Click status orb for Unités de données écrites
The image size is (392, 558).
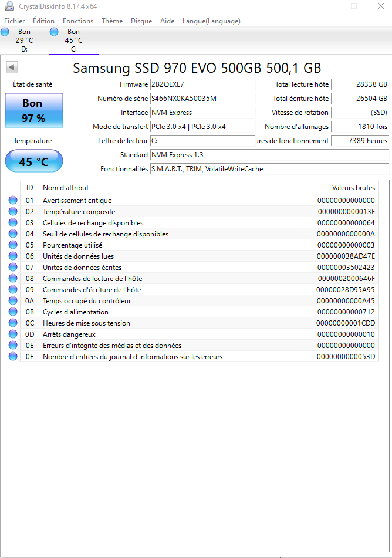(13, 267)
